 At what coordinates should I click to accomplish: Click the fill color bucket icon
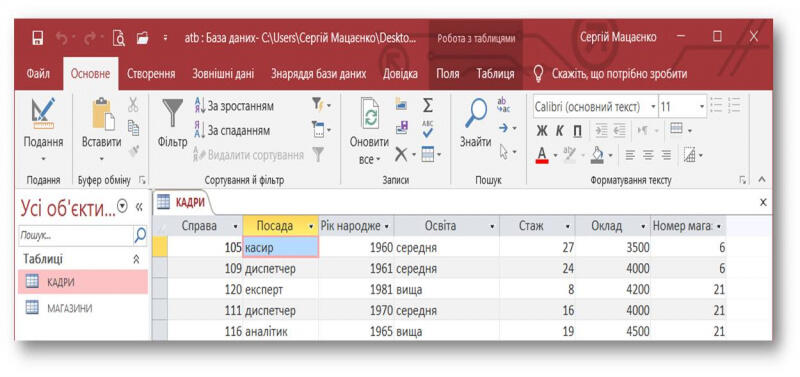pos(596,155)
